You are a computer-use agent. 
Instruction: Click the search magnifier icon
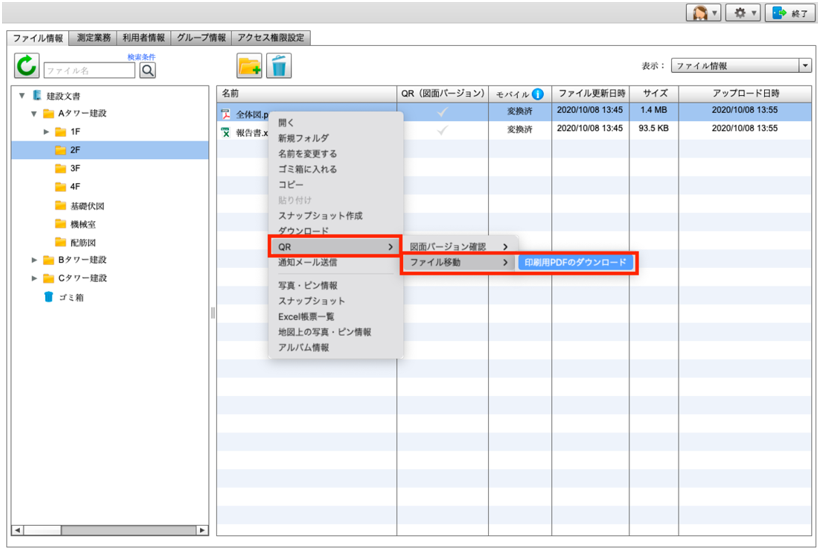tap(148, 71)
